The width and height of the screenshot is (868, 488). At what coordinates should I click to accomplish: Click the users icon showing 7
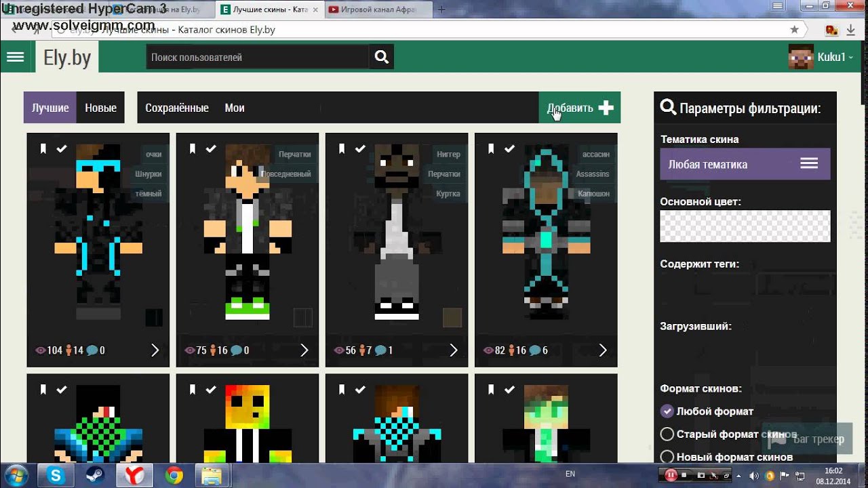tap(361, 350)
